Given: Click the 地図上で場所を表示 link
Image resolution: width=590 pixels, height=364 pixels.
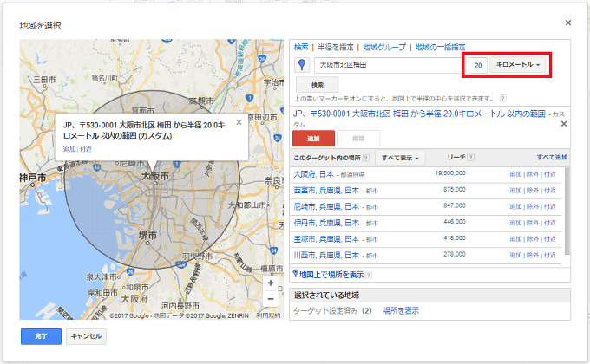Looking at the screenshot, I should pos(331,275).
